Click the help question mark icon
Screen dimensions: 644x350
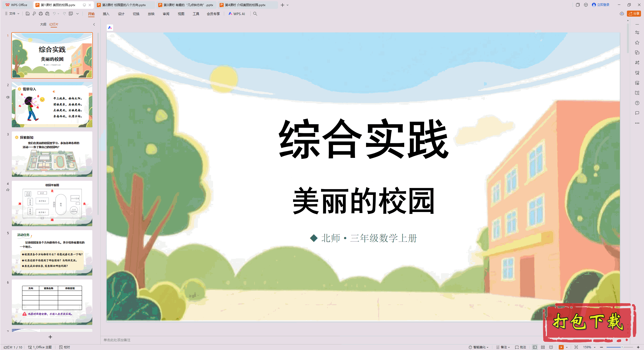637,103
